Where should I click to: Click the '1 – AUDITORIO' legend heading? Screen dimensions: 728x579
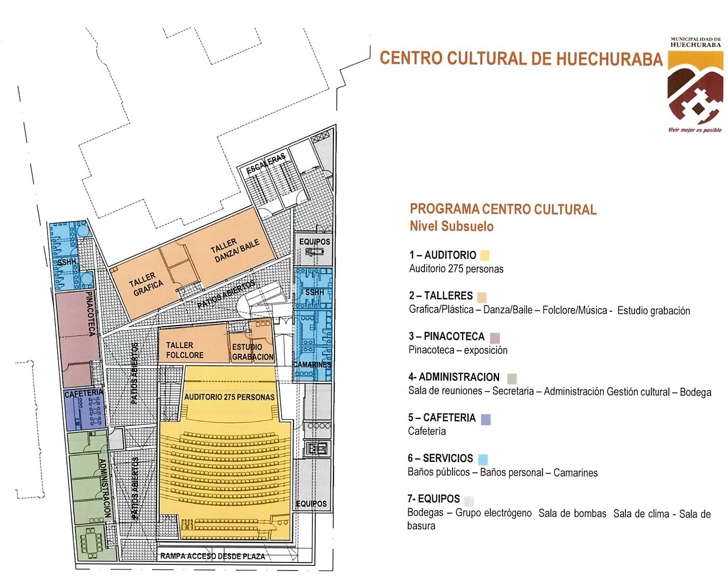point(443,255)
